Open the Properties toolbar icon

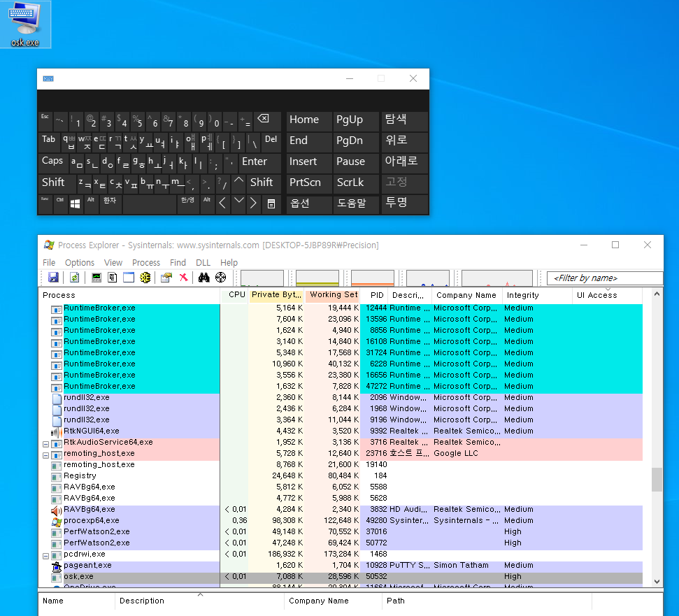(x=166, y=278)
